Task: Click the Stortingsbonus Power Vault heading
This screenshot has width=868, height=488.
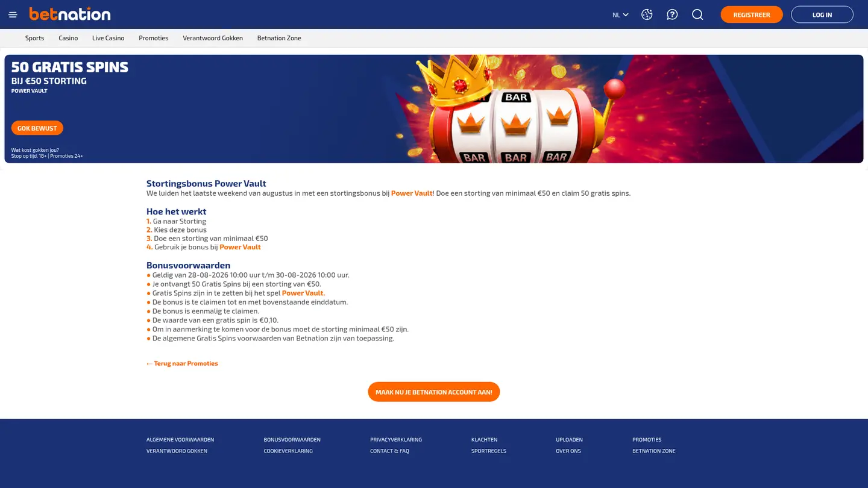Action: [x=206, y=184]
